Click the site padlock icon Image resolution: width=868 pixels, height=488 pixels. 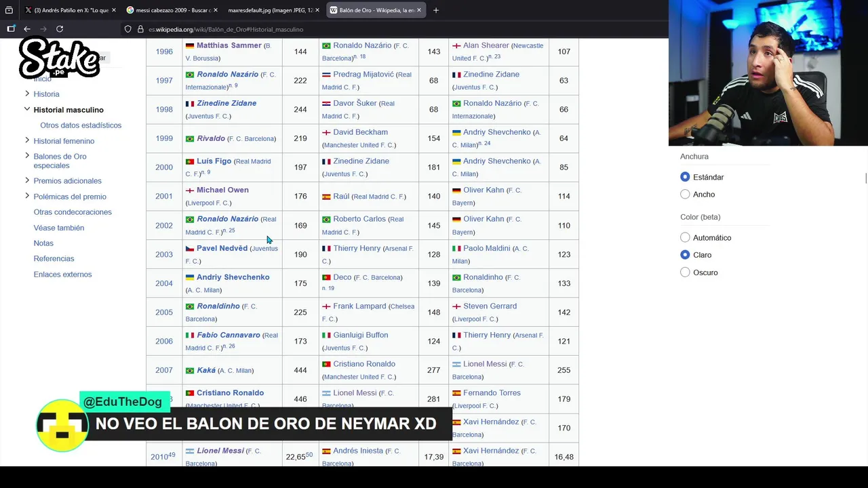tap(140, 29)
